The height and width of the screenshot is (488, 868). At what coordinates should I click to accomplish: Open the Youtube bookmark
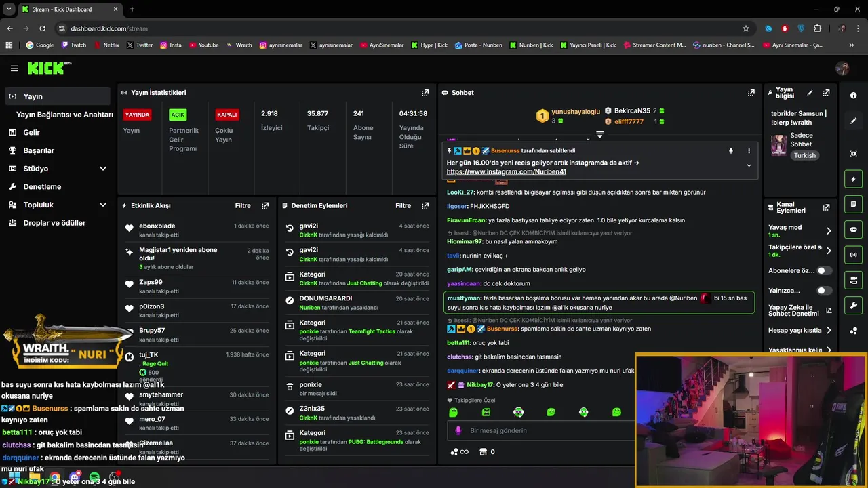[x=204, y=45]
